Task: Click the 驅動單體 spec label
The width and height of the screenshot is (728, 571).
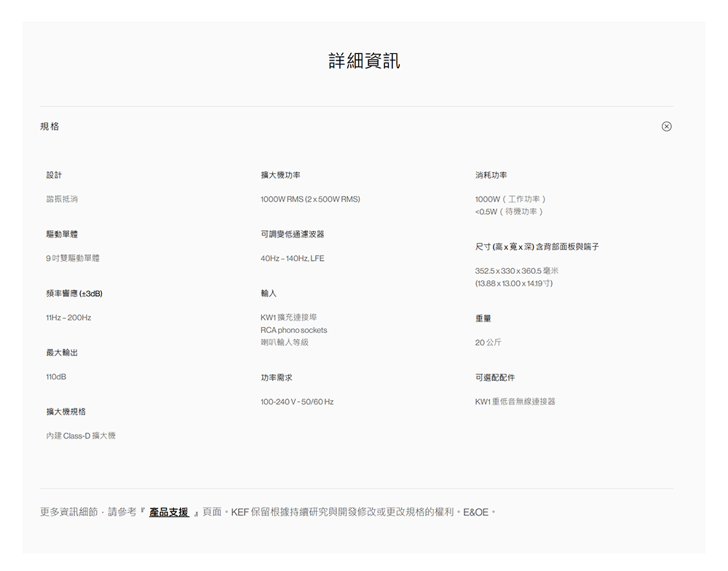Action: 62,235
